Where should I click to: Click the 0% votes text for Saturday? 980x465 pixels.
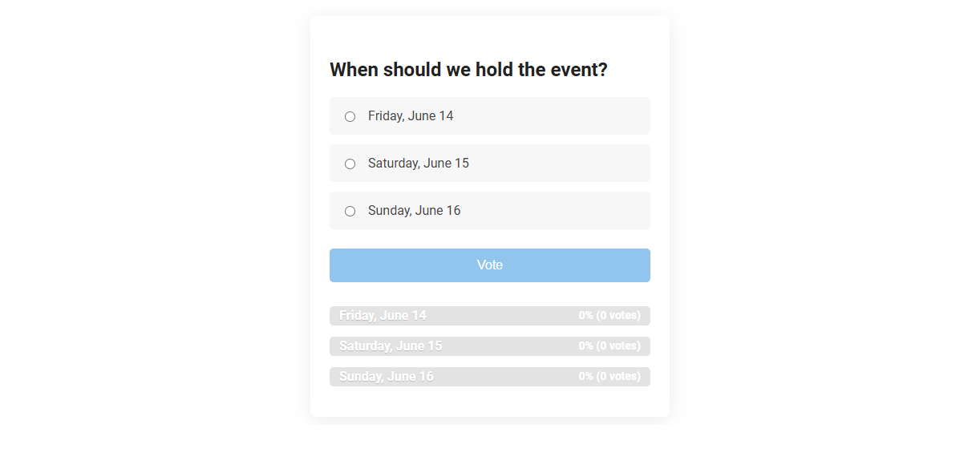pos(608,346)
